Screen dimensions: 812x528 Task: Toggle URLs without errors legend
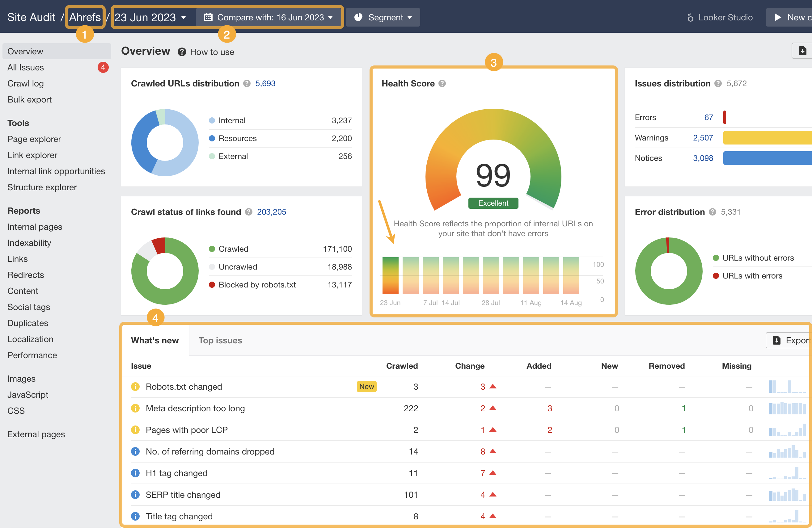[x=758, y=258]
